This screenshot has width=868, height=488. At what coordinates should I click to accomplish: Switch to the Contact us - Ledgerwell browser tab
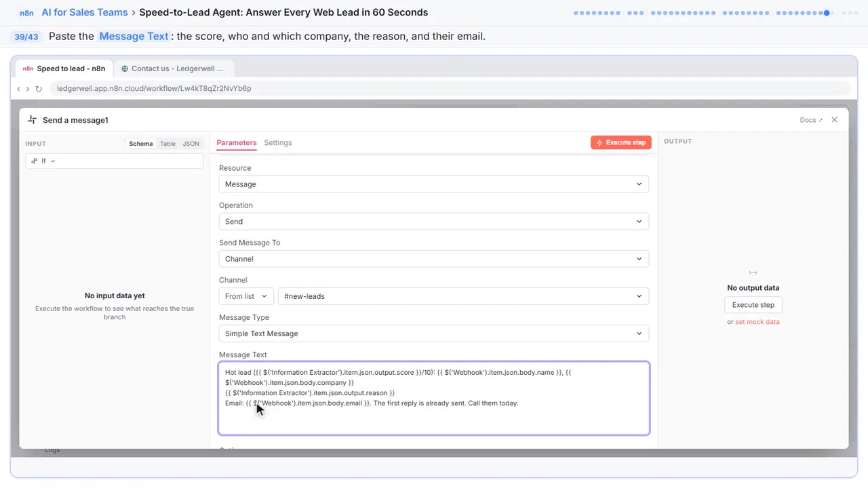click(174, 68)
